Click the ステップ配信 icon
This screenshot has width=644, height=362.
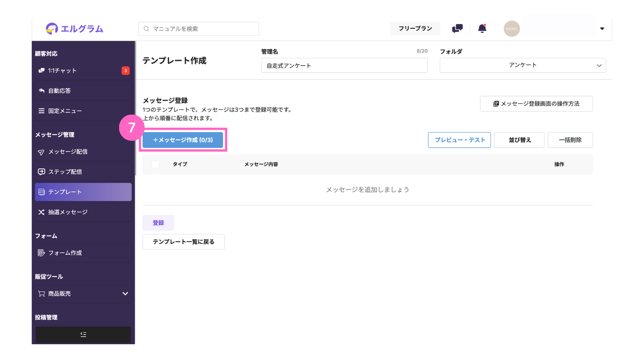(x=41, y=172)
